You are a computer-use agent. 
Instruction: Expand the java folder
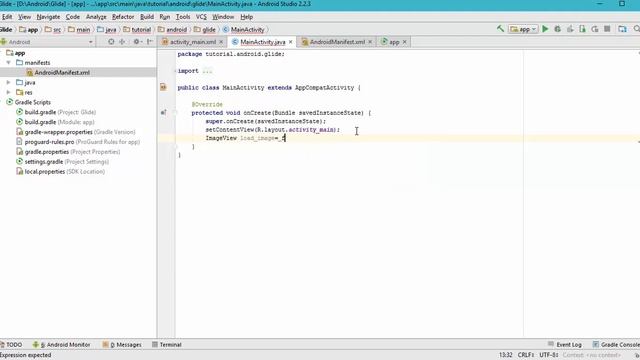[x=9, y=82]
